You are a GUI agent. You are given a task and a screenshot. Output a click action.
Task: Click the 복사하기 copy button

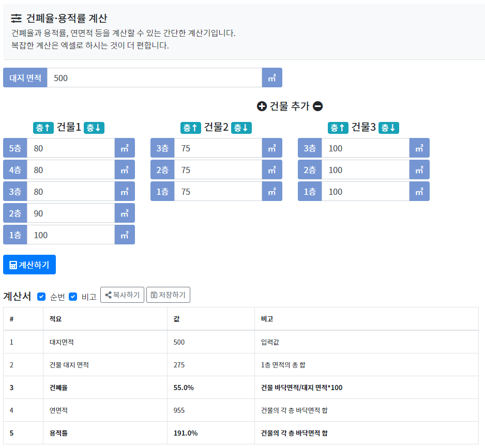[122, 295]
